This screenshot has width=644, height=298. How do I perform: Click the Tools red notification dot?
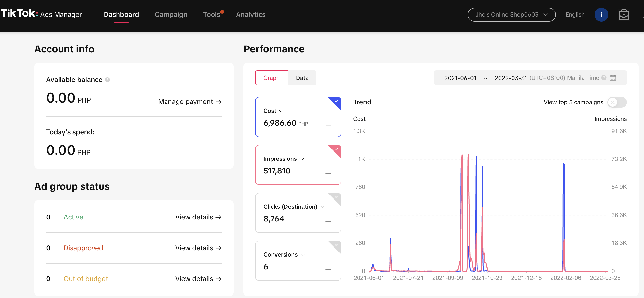tap(222, 11)
